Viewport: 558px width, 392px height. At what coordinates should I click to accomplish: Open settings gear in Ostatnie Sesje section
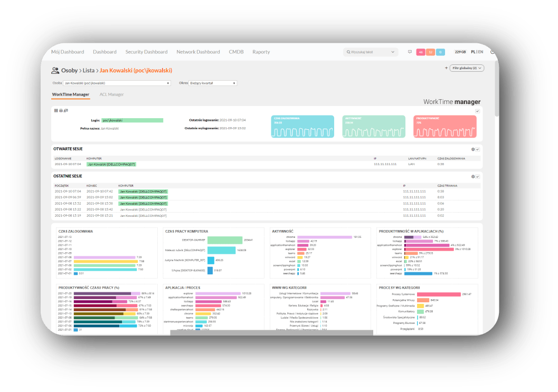click(473, 177)
